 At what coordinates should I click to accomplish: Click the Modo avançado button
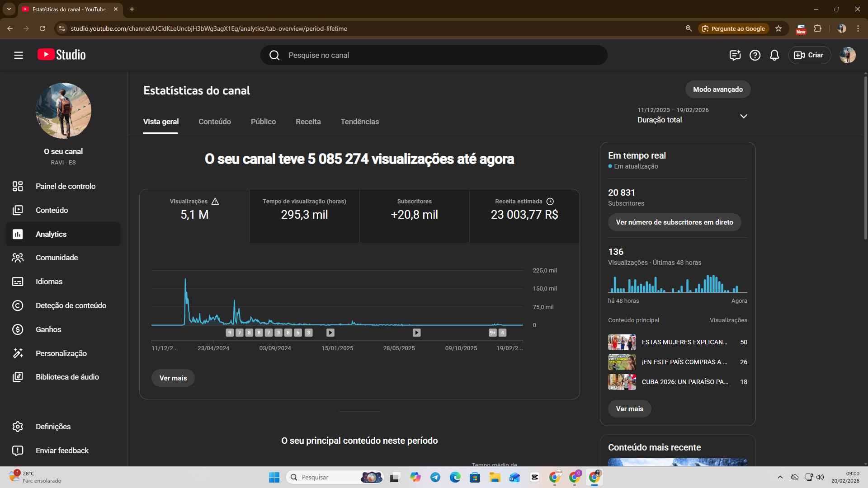tap(717, 89)
